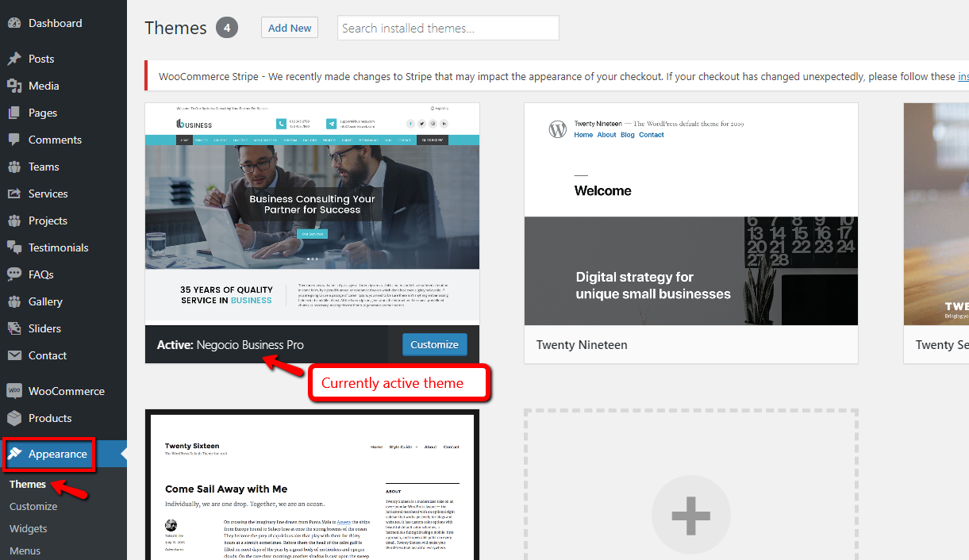
Task: Click the WooCommerce Stripe notice text
Action: coord(557,77)
